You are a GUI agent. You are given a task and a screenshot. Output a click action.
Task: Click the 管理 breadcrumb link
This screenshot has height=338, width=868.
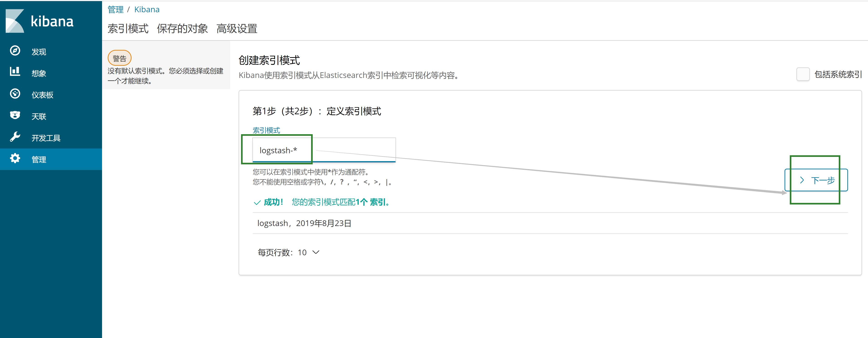click(115, 10)
